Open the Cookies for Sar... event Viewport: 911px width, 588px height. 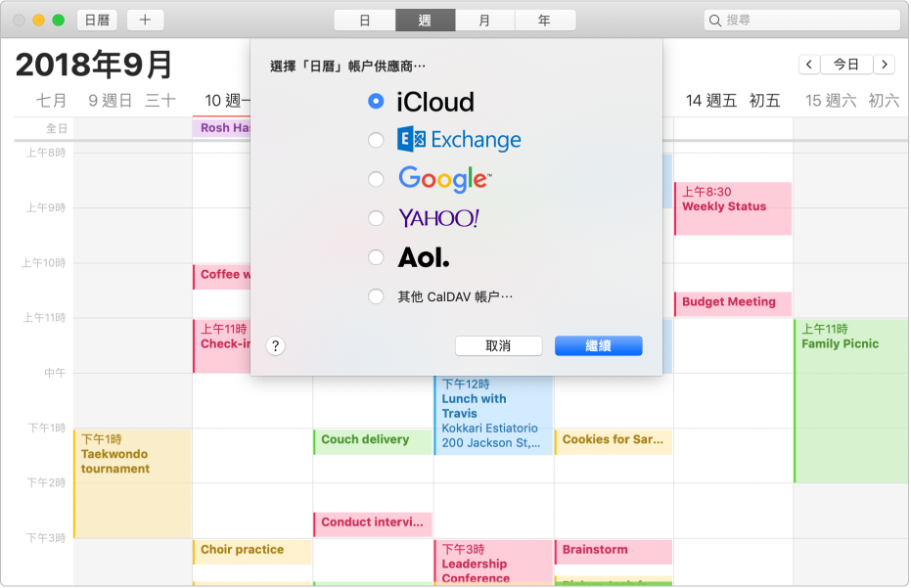pyautogui.click(x=614, y=441)
